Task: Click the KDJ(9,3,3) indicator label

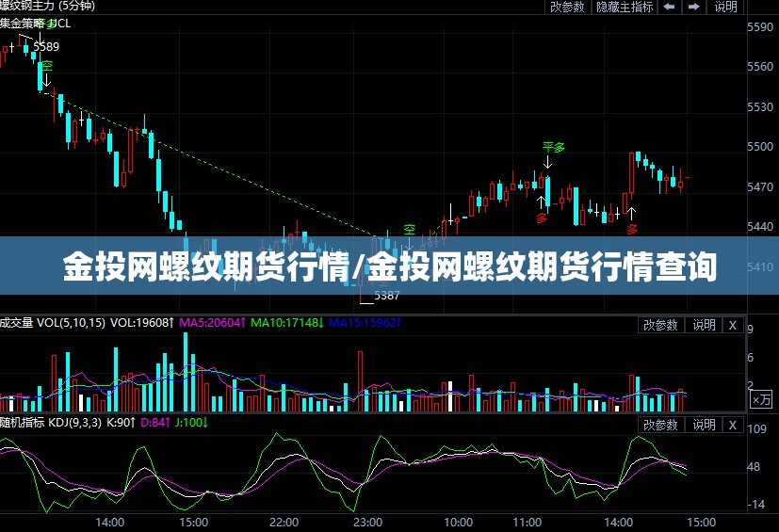Action: point(74,423)
